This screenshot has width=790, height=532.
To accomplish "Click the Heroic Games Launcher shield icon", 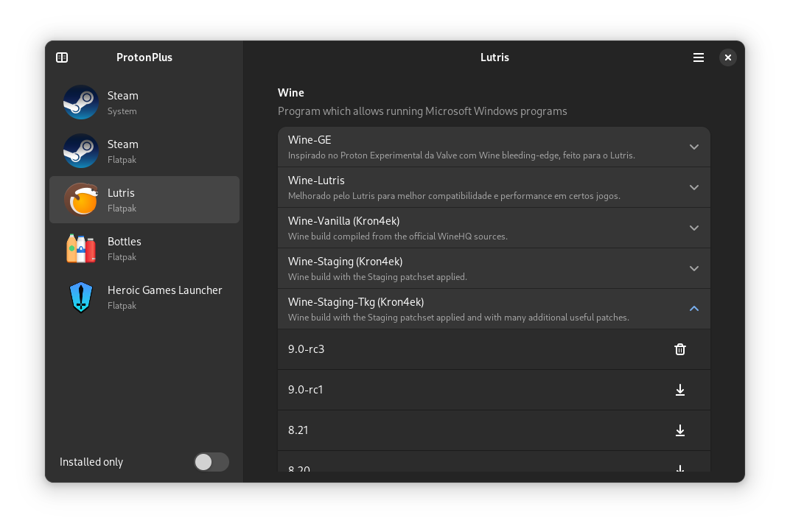I will [80, 297].
